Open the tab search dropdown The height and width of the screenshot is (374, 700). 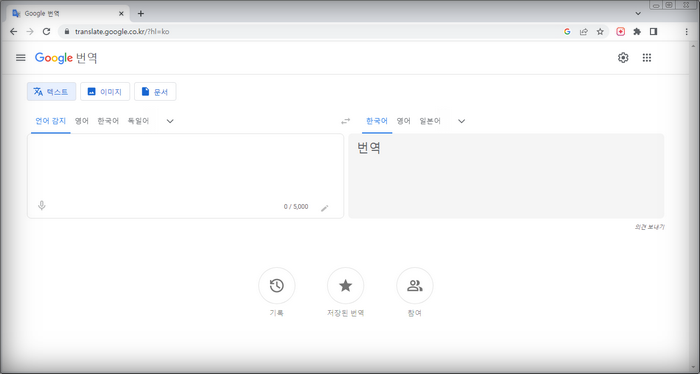coord(638,13)
